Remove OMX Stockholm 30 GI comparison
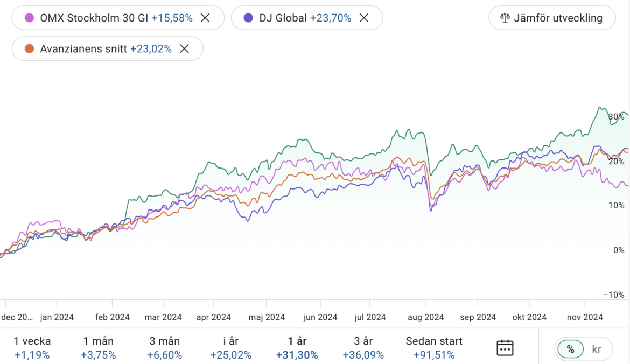Screen dimensions: 630x364 pos(205,18)
